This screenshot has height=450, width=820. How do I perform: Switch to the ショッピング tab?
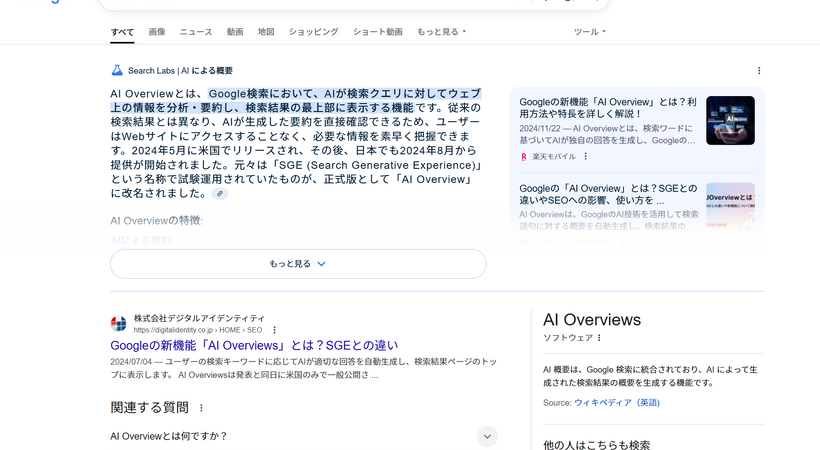(313, 32)
